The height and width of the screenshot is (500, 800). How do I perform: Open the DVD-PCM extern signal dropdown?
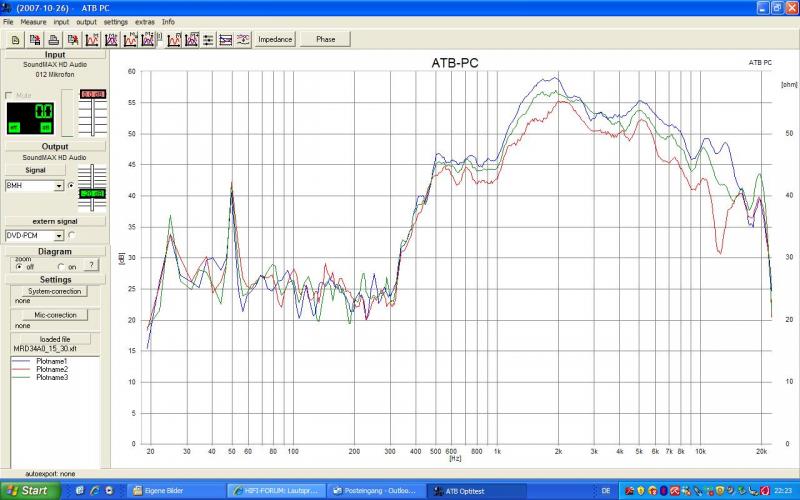59,236
